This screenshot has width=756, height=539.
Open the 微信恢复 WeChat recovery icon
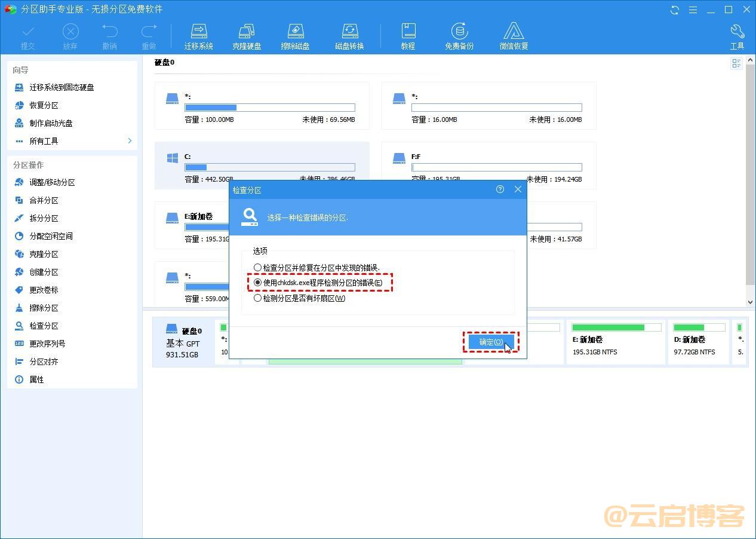coord(514,36)
